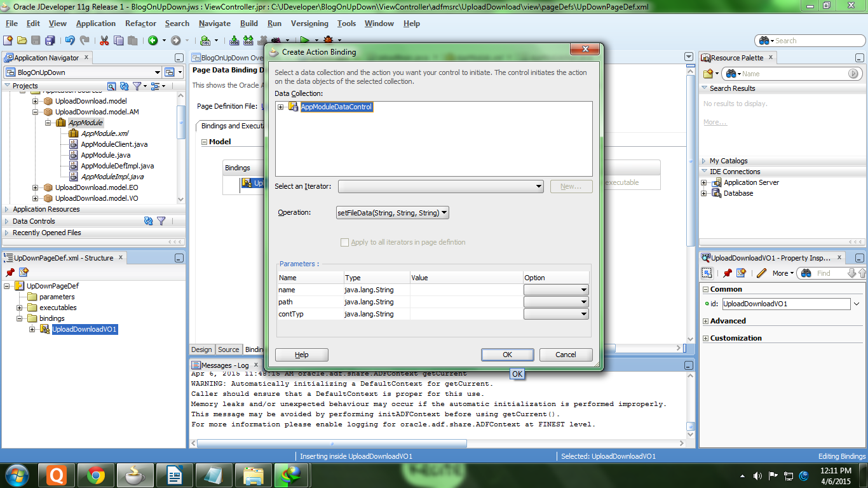
Task: Click the filter funnel in Data Controls header
Action: 161,221
